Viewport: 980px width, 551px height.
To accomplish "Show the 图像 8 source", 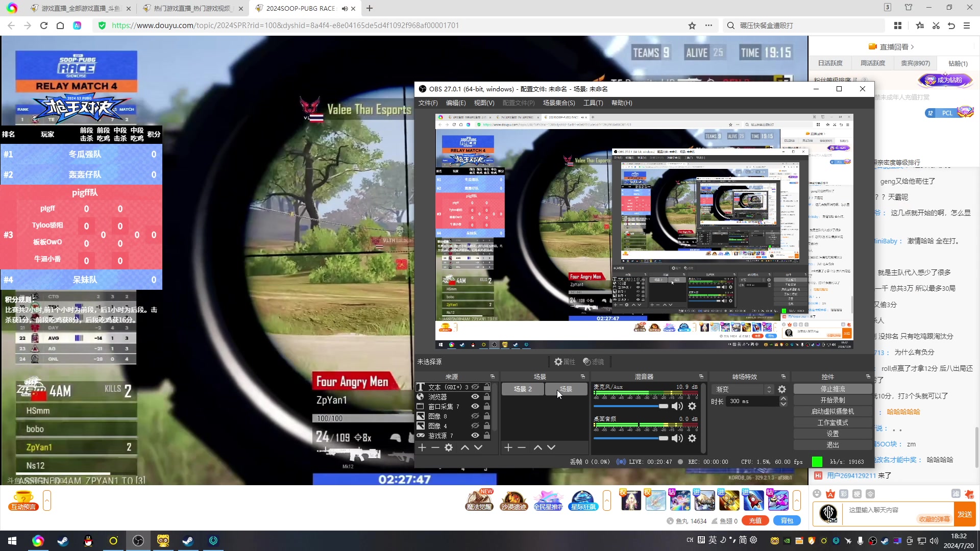I will (475, 416).
